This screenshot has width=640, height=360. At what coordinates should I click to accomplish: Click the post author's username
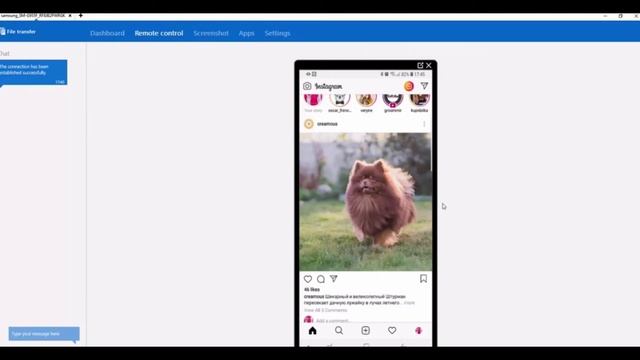[x=327, y=124]
